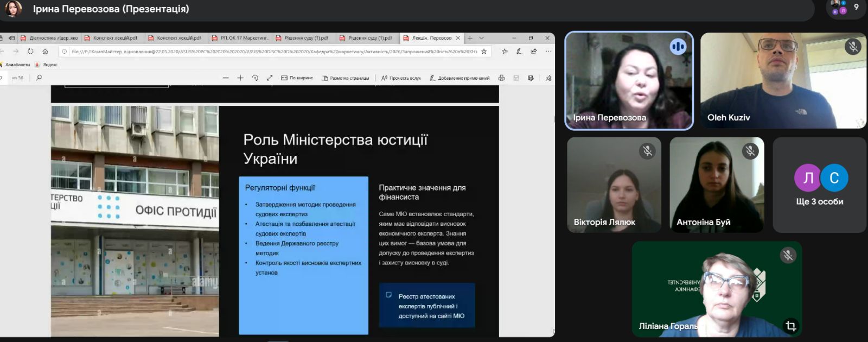Click the greyed-out PDF save icon
This screenshot has height=342, width=868.
tap(516, 78)
